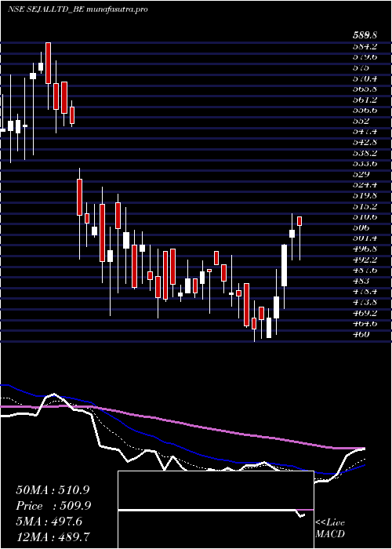The height and width of the screenshot is (549, 392).
Task: Click the MACD inset box
Action: click(x=216, y=510)
